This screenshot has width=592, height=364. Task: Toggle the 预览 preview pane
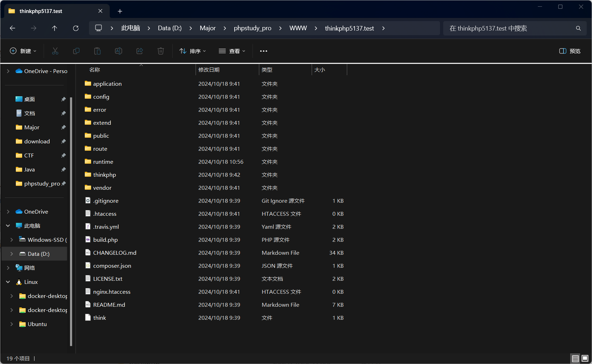click(570, 51)
